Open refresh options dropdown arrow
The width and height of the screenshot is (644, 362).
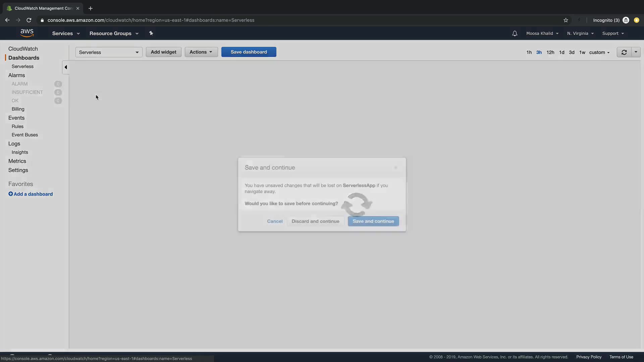636,52
